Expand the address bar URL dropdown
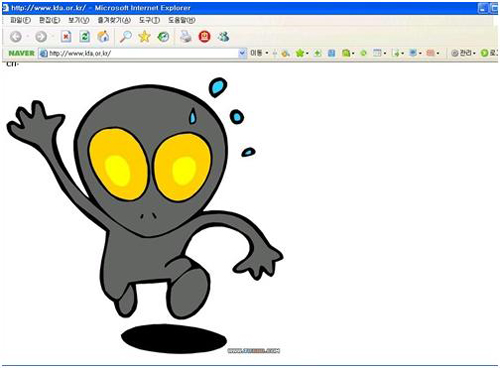 [x=242, y=53]
